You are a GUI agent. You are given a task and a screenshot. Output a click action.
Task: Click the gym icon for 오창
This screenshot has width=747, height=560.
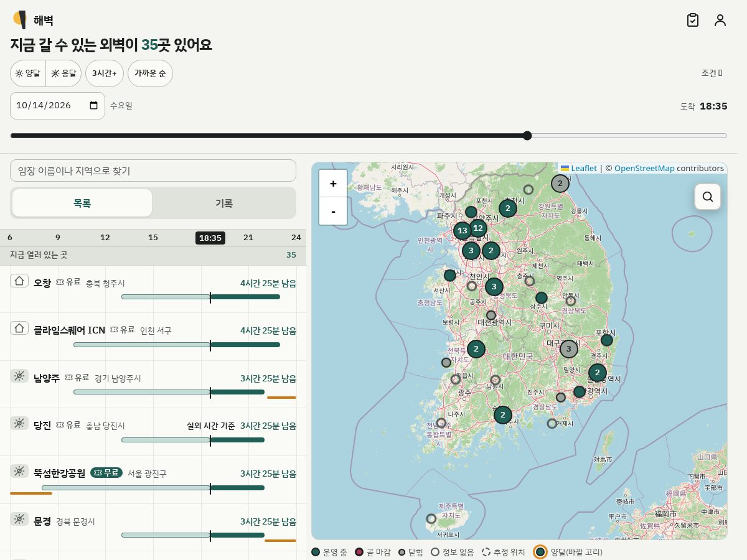point(19,281)
